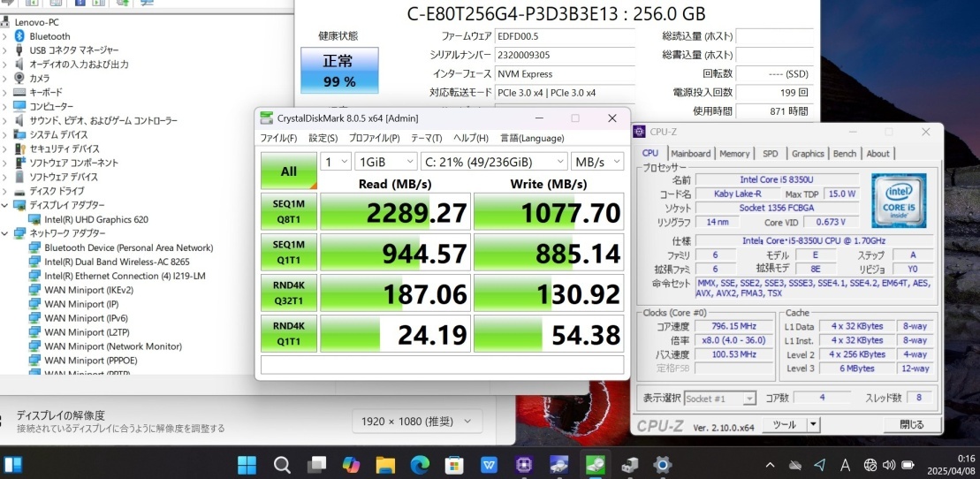
Task: Open テーマ(T) menu
Action: (x=426, y=138)
